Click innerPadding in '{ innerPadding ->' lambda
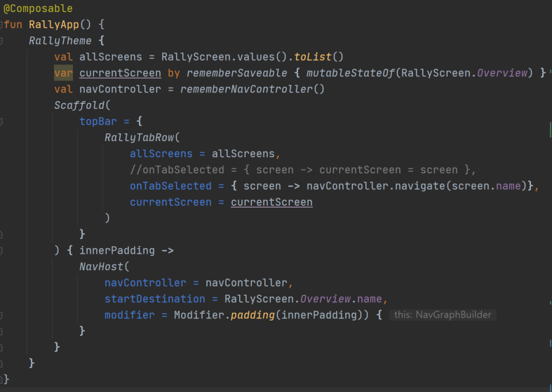The image size is (552, 392). pyautogui.click(x=117, y=250)
